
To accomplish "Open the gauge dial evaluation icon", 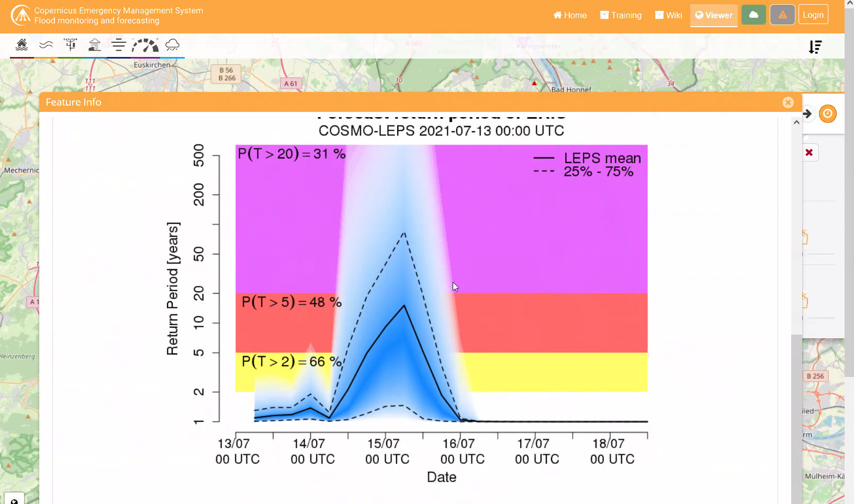I will (x=145, y=45).
